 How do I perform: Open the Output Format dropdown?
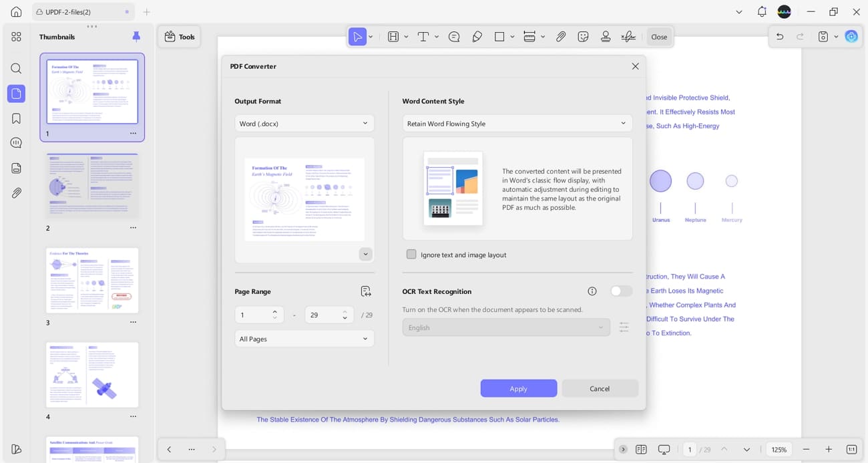304,123
